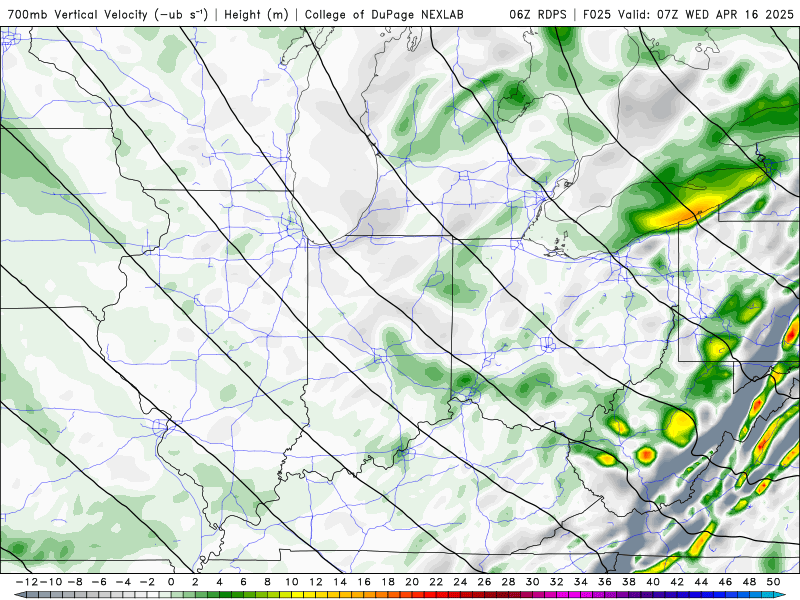Click the '16' color scale label
The width and height of the screenshot is (800, 600).
[364, 582]
